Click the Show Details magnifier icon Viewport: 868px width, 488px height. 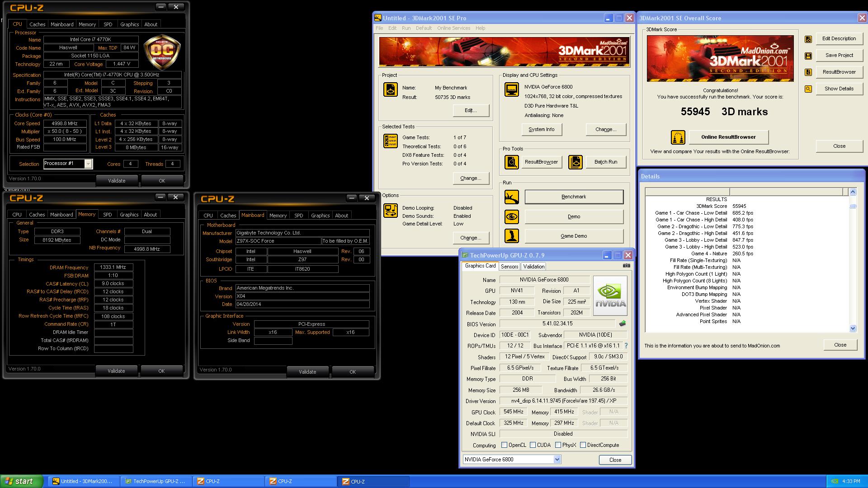click(808, 89)
